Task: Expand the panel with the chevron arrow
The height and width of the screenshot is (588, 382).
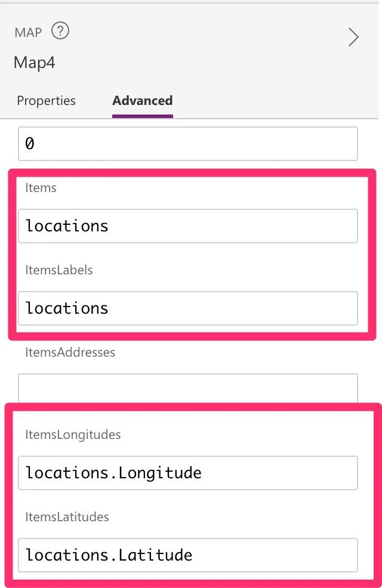Action: click(x=353, y=38)
